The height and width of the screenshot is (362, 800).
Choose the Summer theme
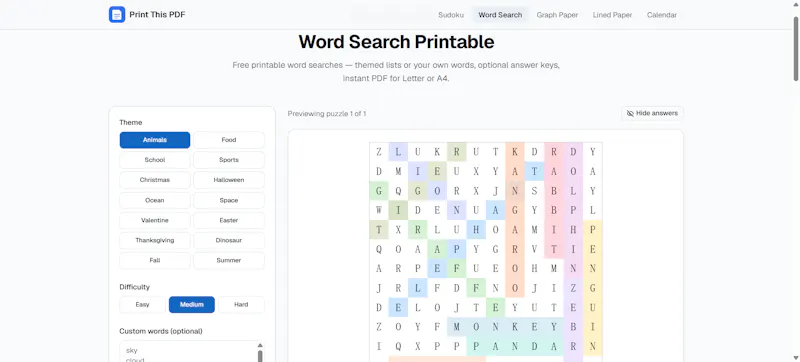[x=229, y=261]
